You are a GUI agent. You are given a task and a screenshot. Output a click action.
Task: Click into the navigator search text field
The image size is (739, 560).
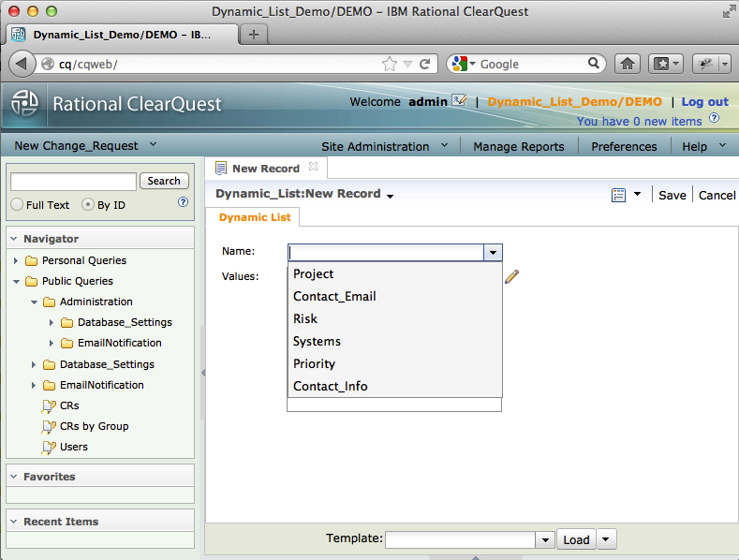pyautogui.click(x=73, y=182)
